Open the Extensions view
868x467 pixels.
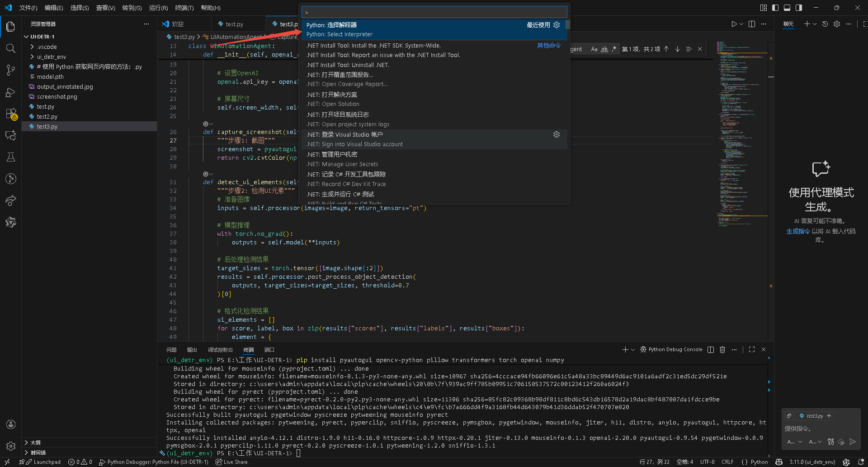click(10, 114)
